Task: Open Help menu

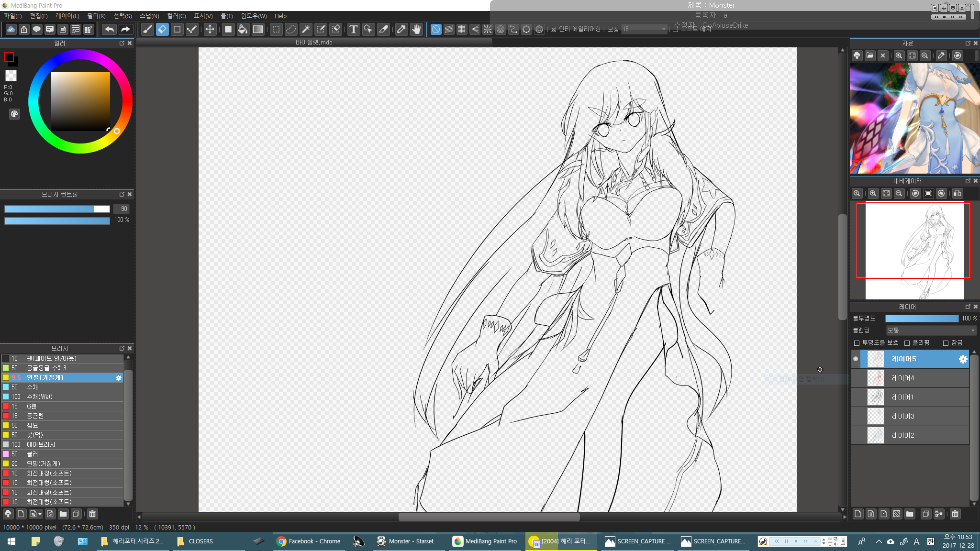Action: coord(280,16)
